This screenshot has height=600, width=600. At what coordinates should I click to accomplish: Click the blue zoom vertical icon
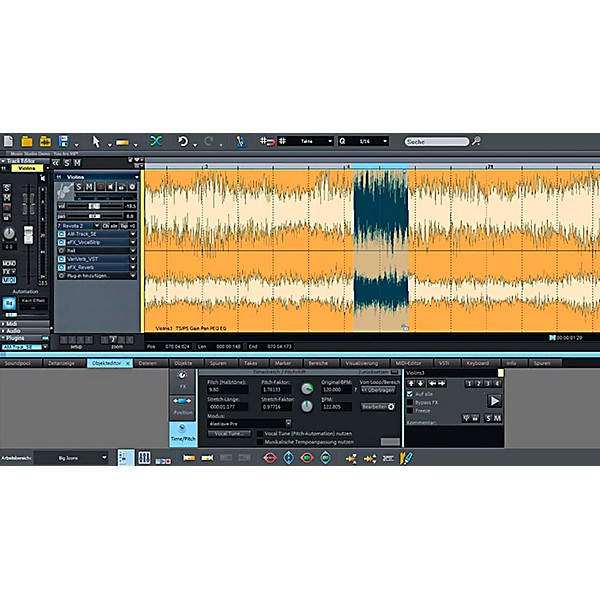pyautogui.click(x=289, y=458)
